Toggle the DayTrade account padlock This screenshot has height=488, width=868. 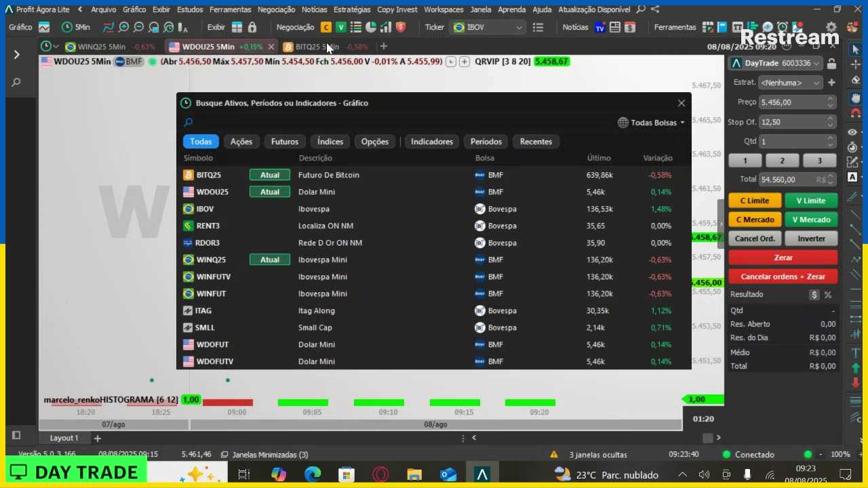click(831, 63)
